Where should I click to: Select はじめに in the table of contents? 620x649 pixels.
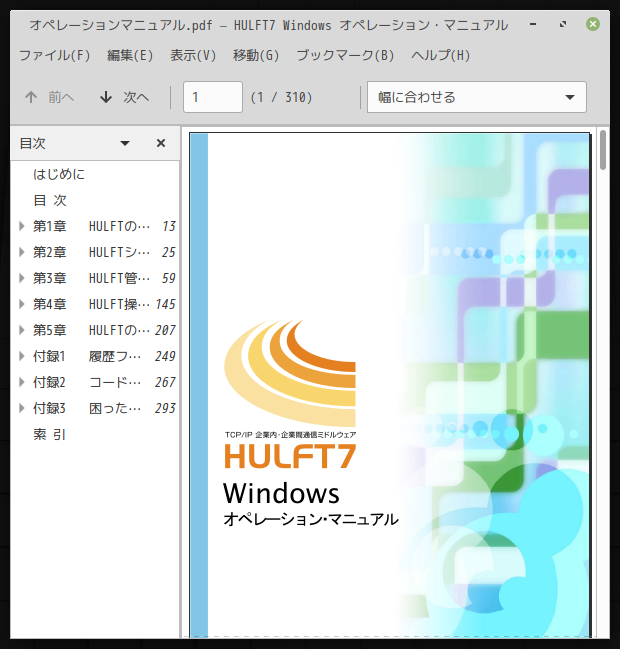pyautogui.click(x=59, y=174)
